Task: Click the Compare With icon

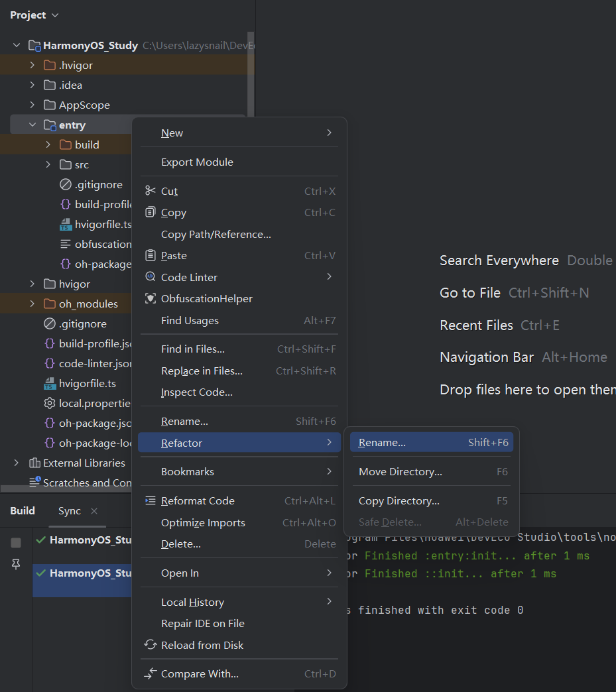Action: 151,673
